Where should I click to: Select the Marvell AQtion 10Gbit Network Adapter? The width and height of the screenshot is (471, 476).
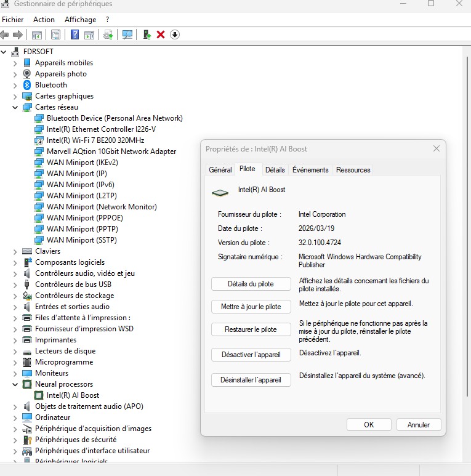click(x=111, y=151)
